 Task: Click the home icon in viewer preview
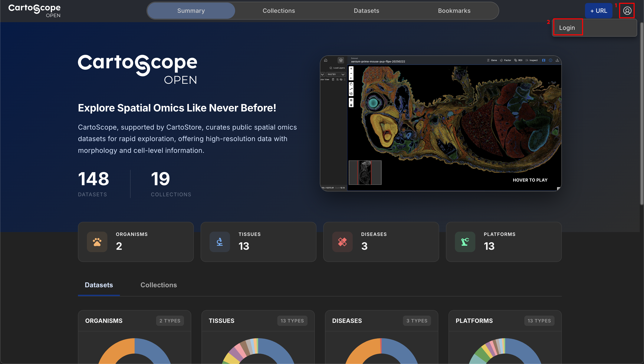(x=325, y=60)
